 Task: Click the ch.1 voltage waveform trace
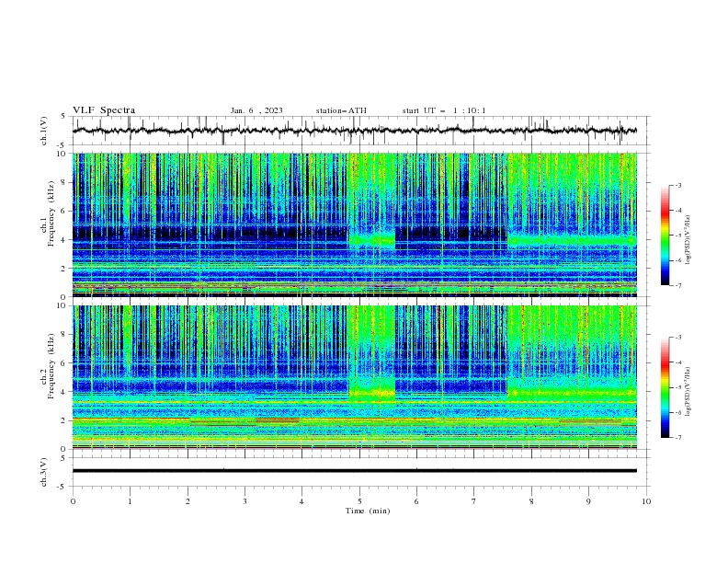coord(354,131)
